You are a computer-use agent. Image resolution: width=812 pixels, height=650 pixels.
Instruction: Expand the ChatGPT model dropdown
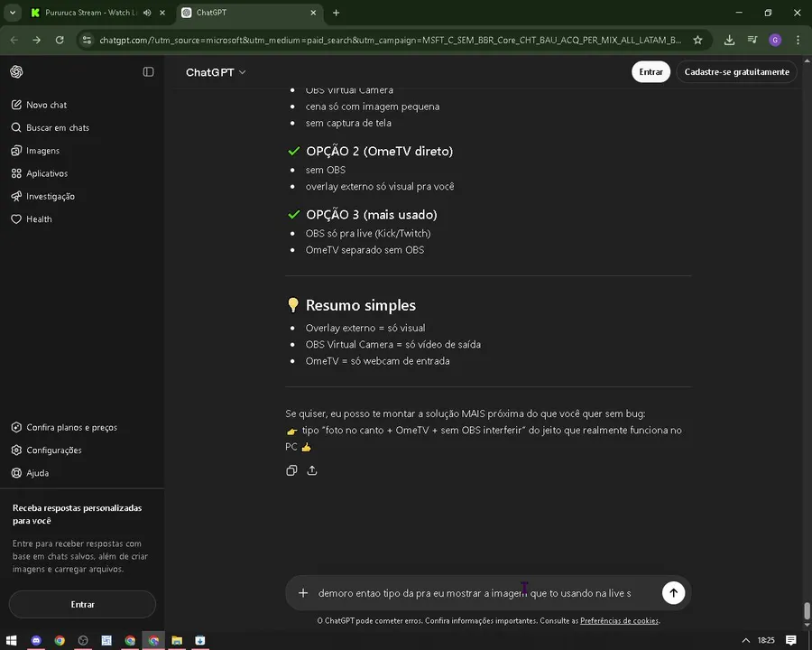[x=216, y=72]
